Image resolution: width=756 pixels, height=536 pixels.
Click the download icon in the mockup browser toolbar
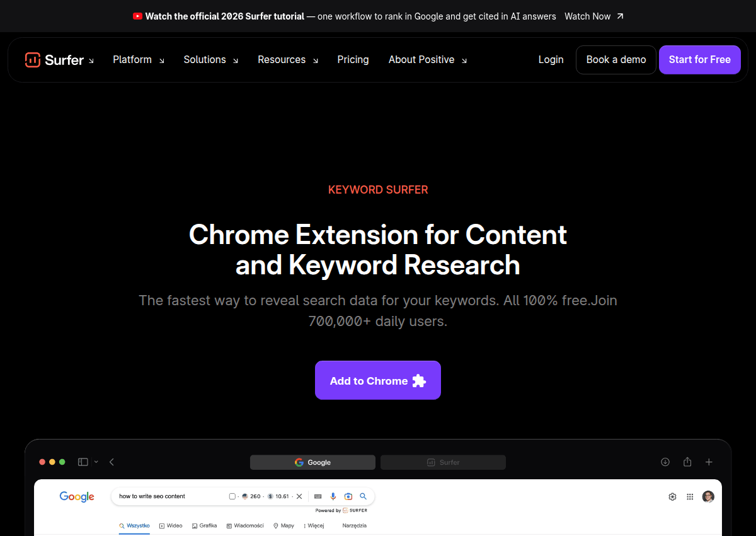tap(665, 462)
